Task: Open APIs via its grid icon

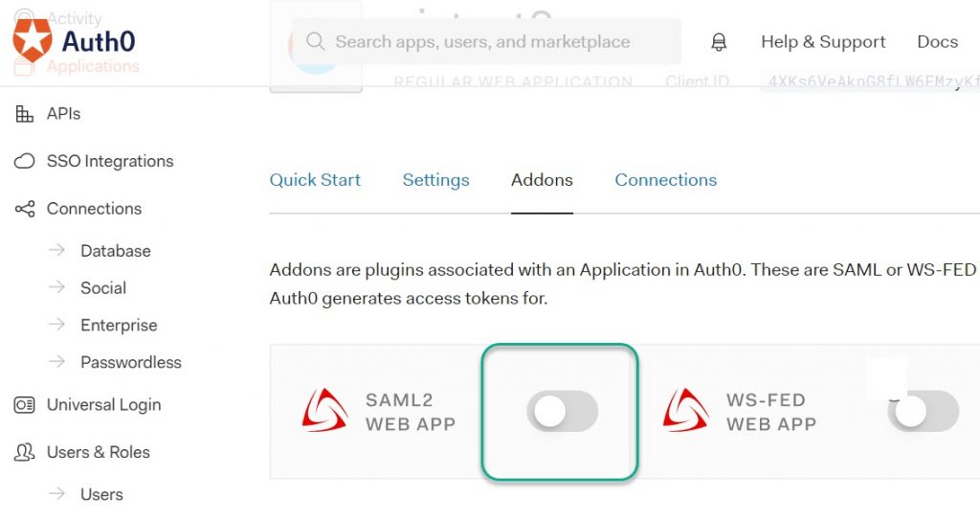Action: (24, 114)
